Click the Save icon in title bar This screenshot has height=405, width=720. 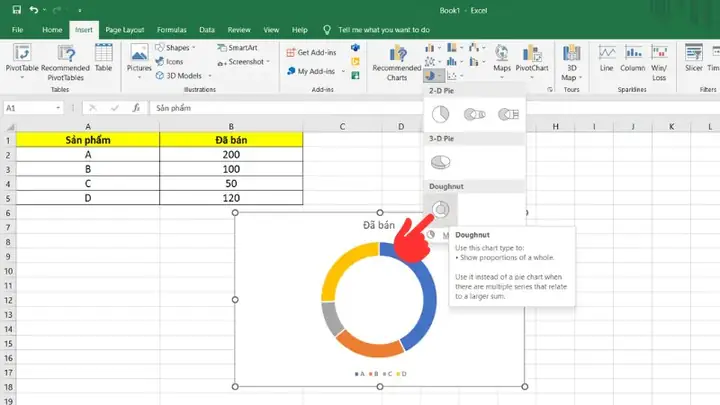(x=17, y=10)
